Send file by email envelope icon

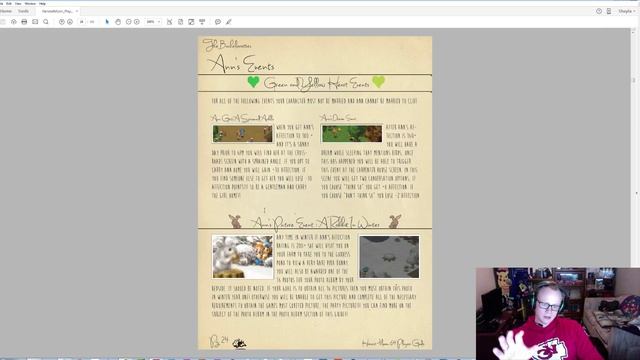[x=35, y=22]
